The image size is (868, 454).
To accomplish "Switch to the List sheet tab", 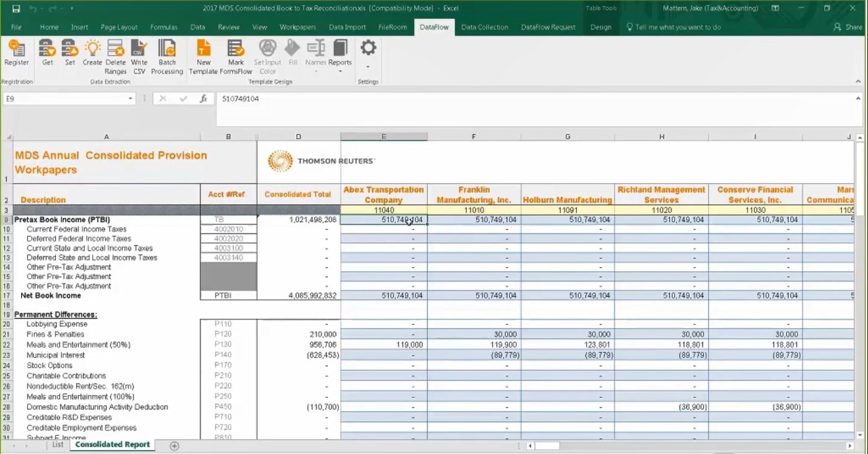I will [x=57, y=445].
